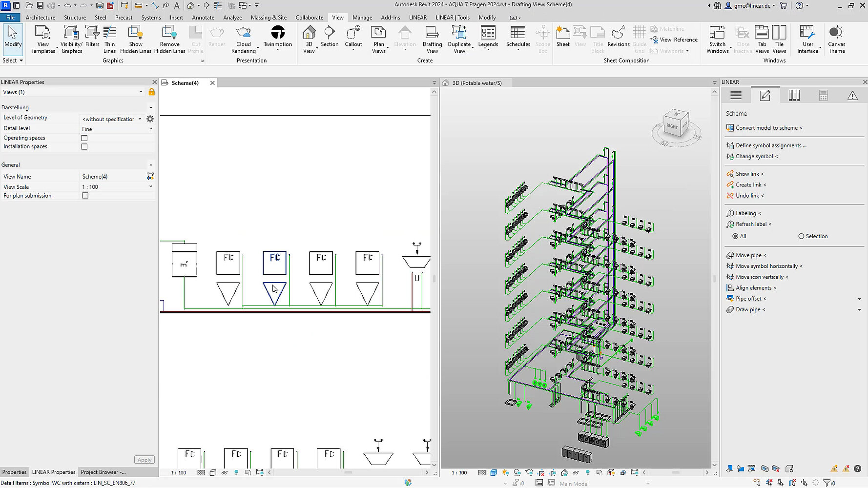Open the 3D View tool

click(x=309, y=38)
